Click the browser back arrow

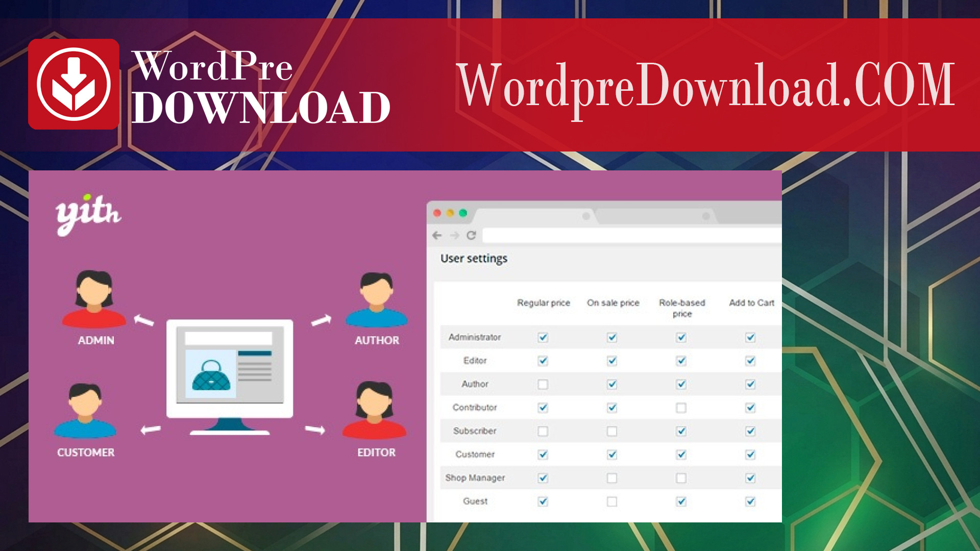437,235
